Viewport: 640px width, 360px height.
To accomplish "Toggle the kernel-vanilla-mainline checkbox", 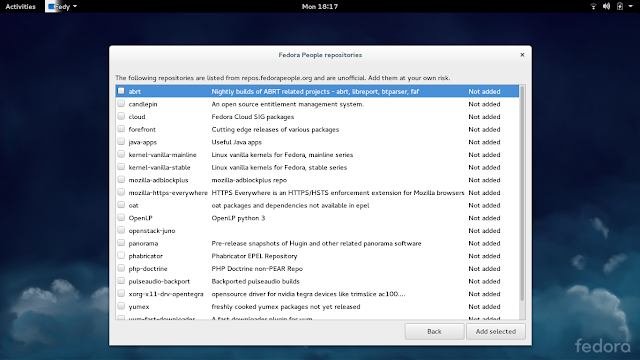I will click(121, 154).
